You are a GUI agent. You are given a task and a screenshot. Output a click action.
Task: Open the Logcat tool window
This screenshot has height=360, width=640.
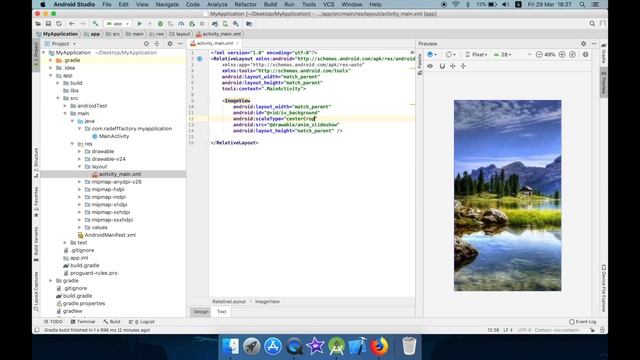[x=142, y=322]
